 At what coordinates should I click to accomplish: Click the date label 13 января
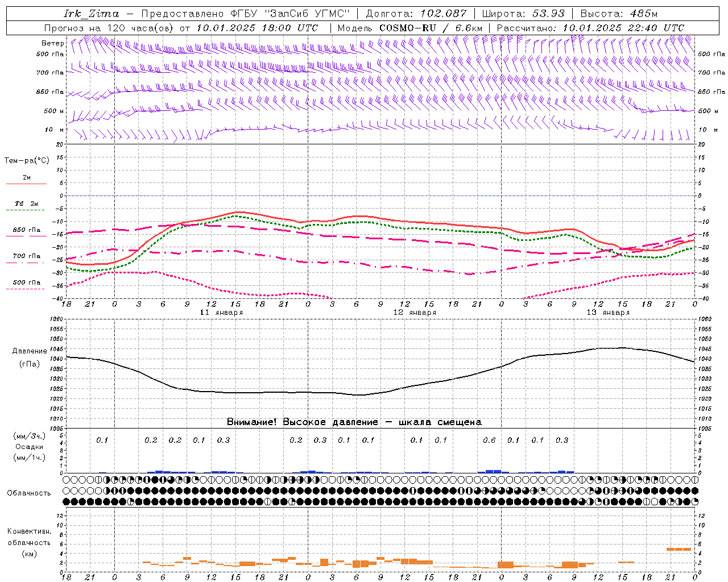coord(609,313)
